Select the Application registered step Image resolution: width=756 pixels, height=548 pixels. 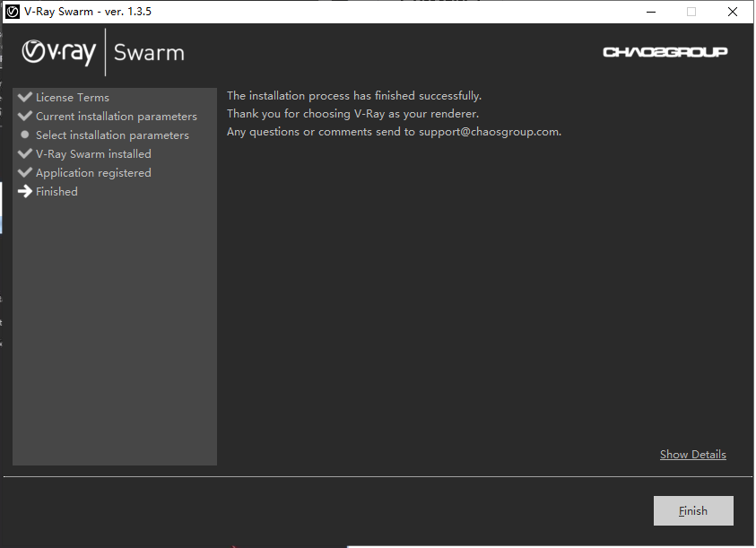(x=93, y=173)
